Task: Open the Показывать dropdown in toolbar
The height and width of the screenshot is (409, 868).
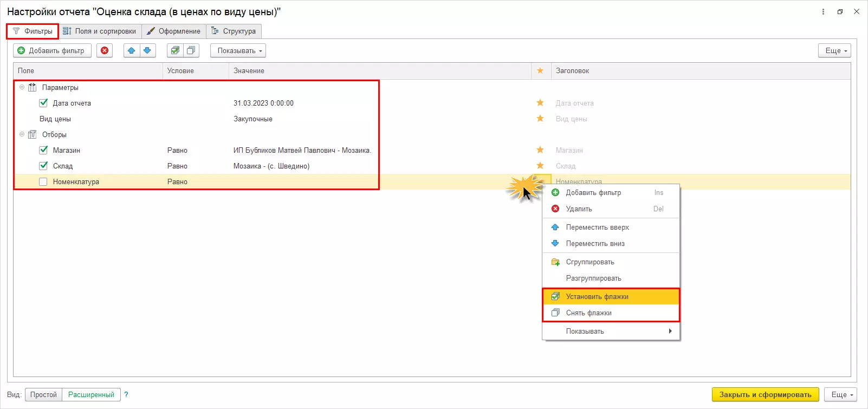Action: [238, 50]
